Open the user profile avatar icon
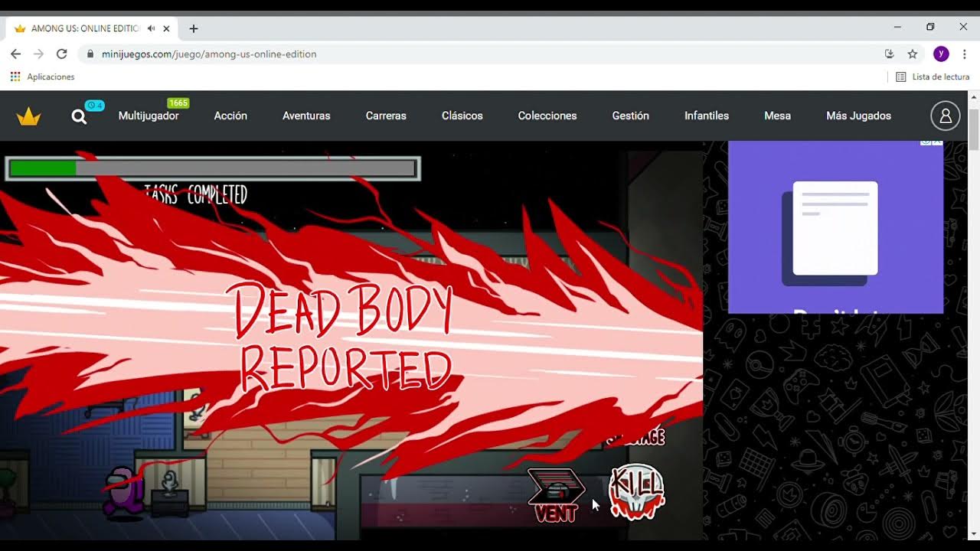 pos(946,116)
